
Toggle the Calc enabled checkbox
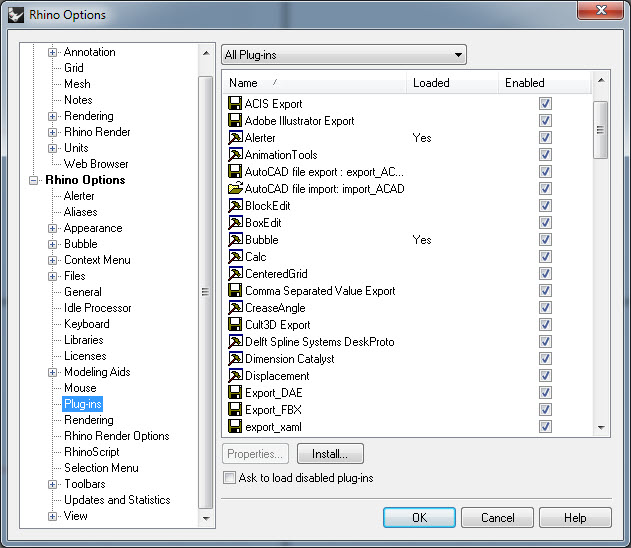coord(545,256)
